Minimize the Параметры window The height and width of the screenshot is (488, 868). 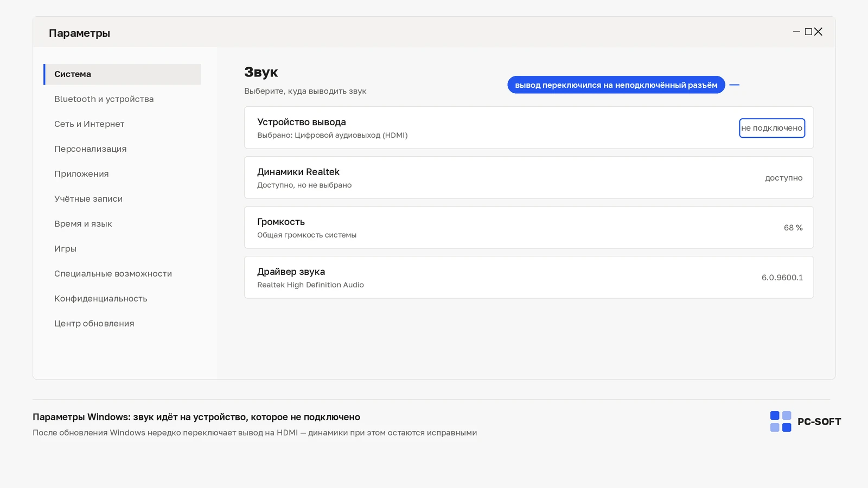tap(796, 32)
